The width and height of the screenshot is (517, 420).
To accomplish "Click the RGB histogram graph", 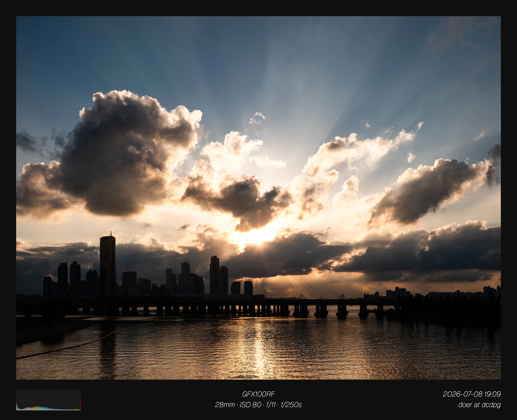I will click(x=48, y=400).
